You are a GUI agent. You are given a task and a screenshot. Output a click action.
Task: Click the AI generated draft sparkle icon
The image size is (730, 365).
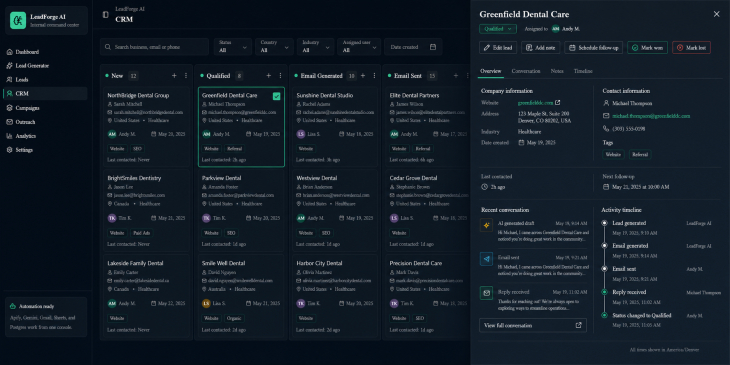click(487, 225)
